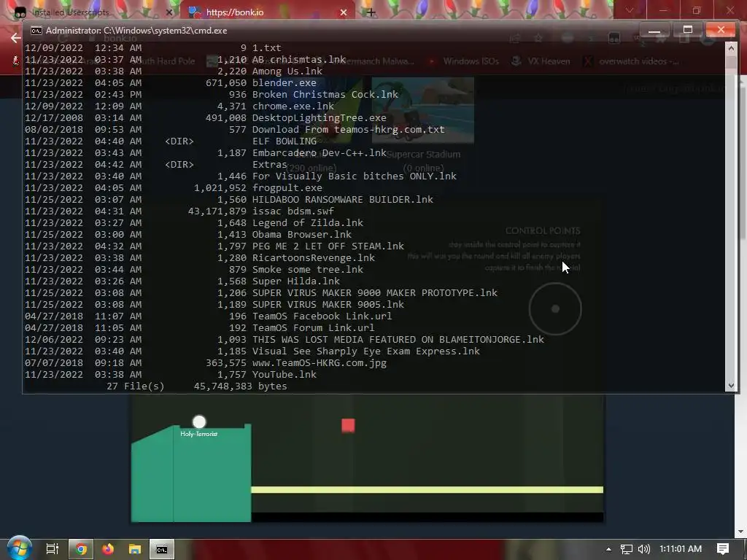
Task: Click the 27 File(s) summary line
Action: pos(197,386)
